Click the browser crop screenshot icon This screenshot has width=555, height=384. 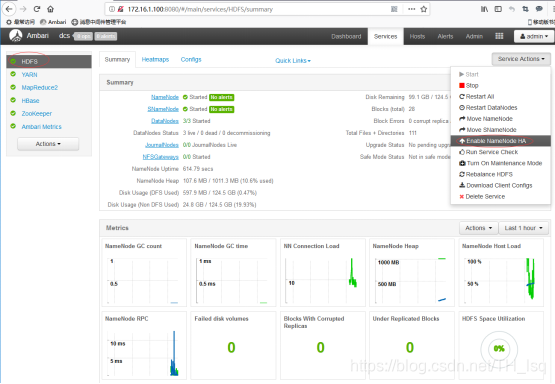point(525,9)
